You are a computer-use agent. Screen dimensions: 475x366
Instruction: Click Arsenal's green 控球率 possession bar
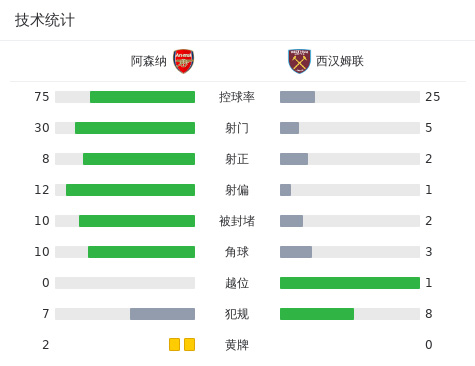[142, 97]
